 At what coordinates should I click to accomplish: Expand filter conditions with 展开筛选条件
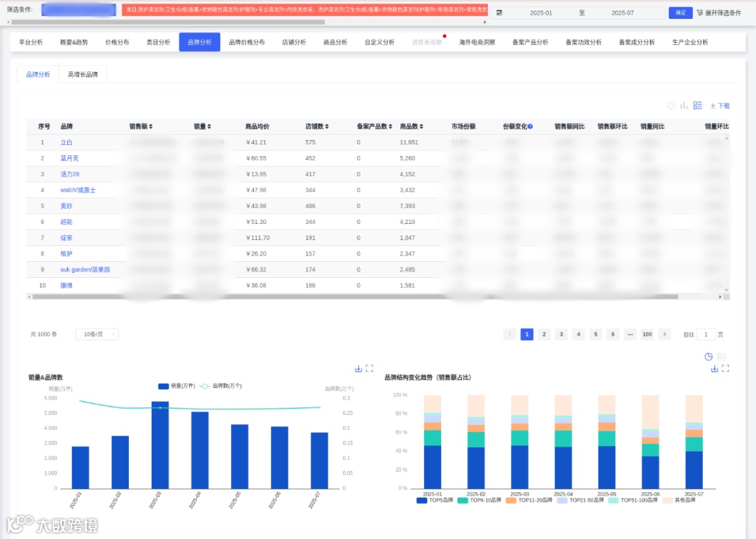719,13
